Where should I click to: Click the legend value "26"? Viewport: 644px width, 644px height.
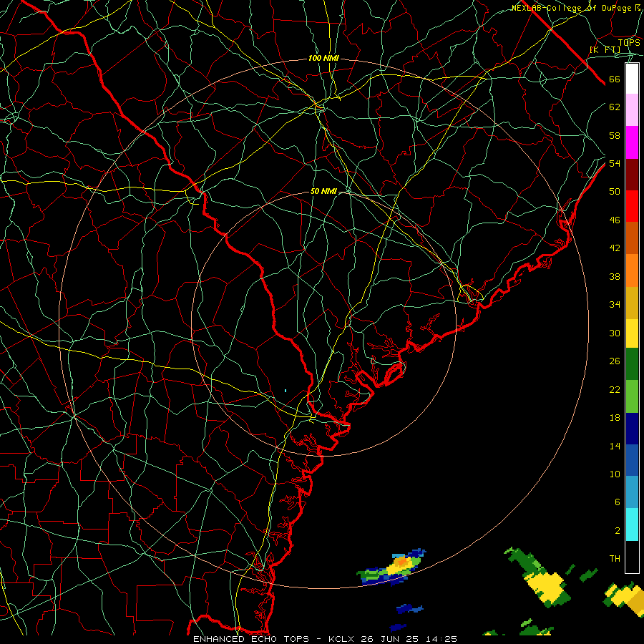point(615,361)
